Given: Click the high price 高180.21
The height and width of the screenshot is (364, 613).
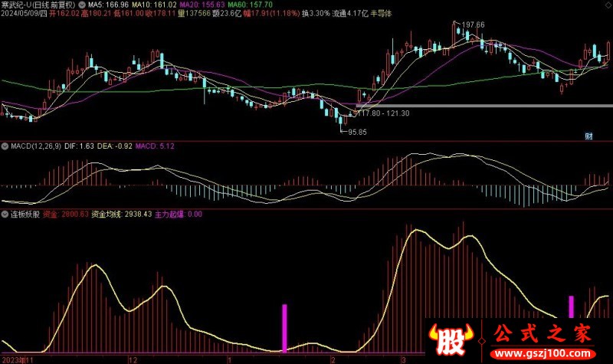Looking at the screenshot, I should [97, 13].
